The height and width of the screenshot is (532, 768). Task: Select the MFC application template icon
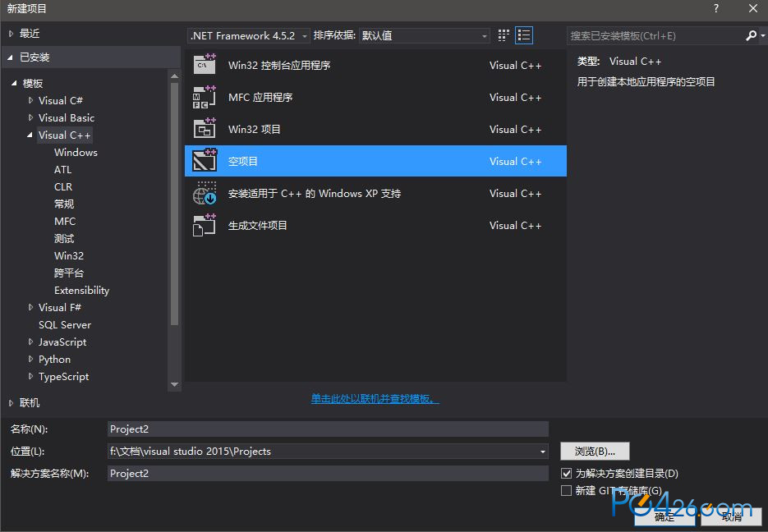205,97
